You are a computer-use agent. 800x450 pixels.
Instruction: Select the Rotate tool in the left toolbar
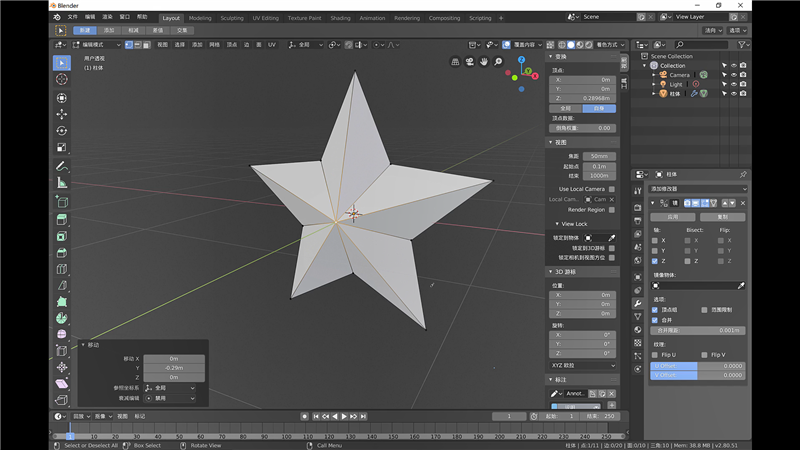(62, 131)
